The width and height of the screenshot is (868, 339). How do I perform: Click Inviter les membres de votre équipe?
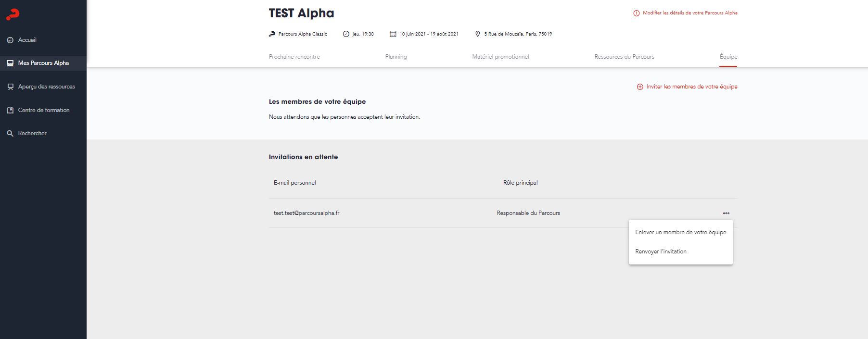692,87
